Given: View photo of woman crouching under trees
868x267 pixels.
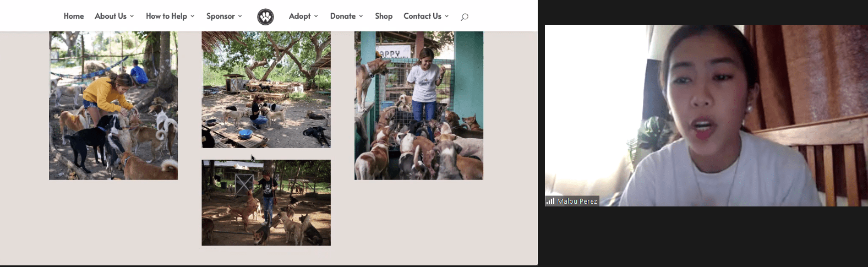Looking at the screenshot, I should tap(266, 89).
